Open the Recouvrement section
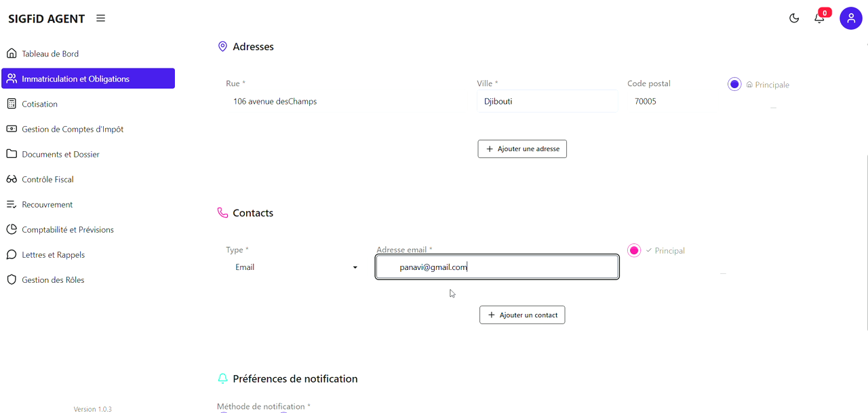 [x=47, y=204]
